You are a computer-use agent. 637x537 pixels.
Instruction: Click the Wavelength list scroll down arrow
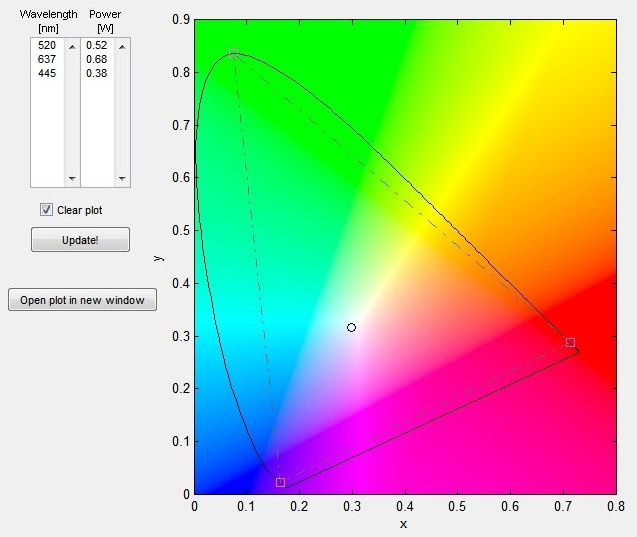(71, 179)
